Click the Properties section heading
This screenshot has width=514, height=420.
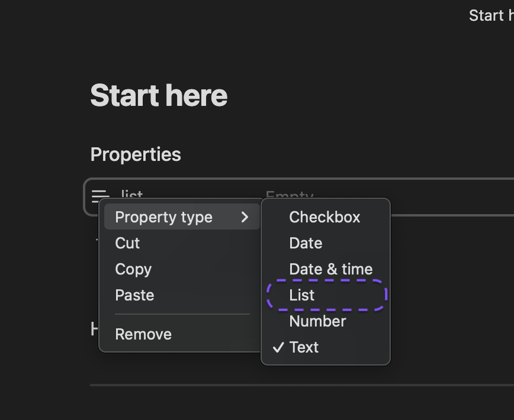click(136, 154)
